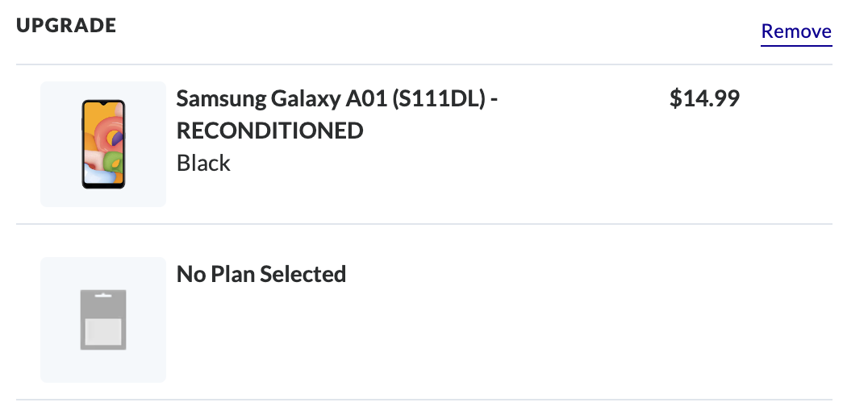Click the UPGRADE section heading

(x=66, y=25)
